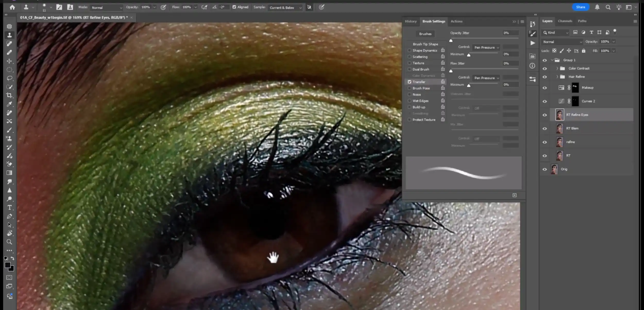Open the Discover lightbulb icon

[619, 7]
